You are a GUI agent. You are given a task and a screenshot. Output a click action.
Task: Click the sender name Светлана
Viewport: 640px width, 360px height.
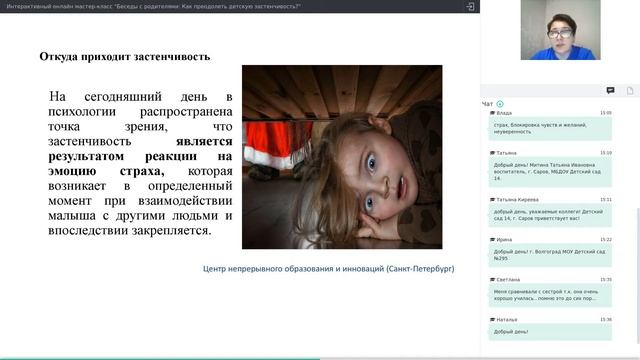point(508,280)
